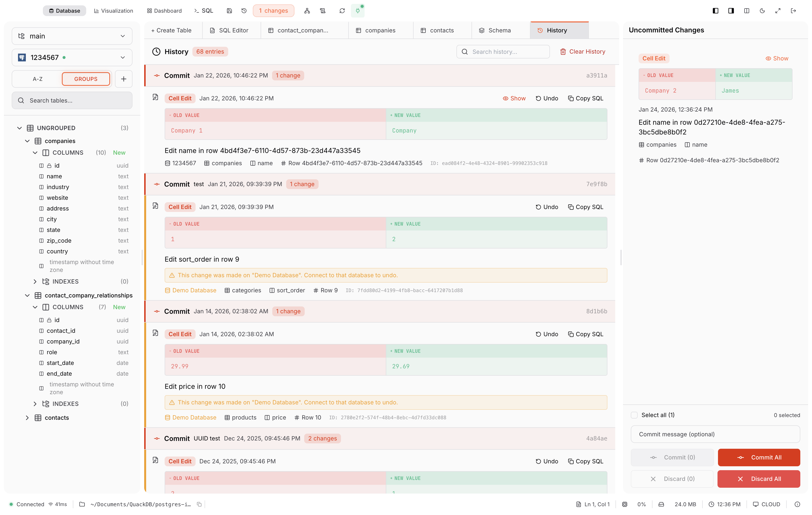Select GROUPS table sorting
Screen dimensions: 812x515
click(x=86, y=79)
